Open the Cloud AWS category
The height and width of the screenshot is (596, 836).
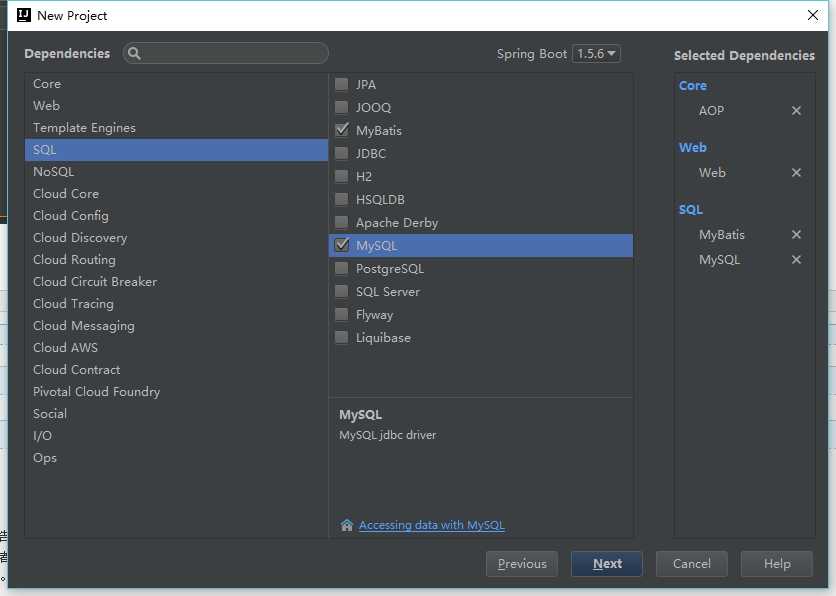176,348
